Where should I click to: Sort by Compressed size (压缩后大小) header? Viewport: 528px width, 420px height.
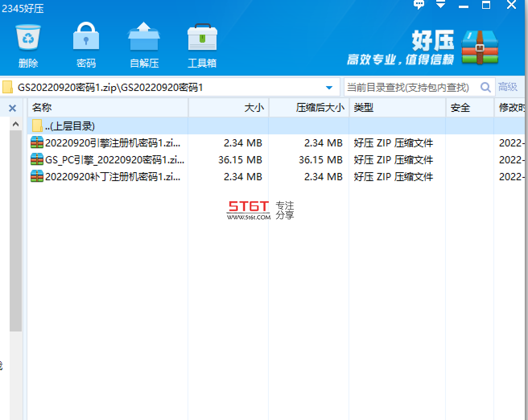coord(309,107)
